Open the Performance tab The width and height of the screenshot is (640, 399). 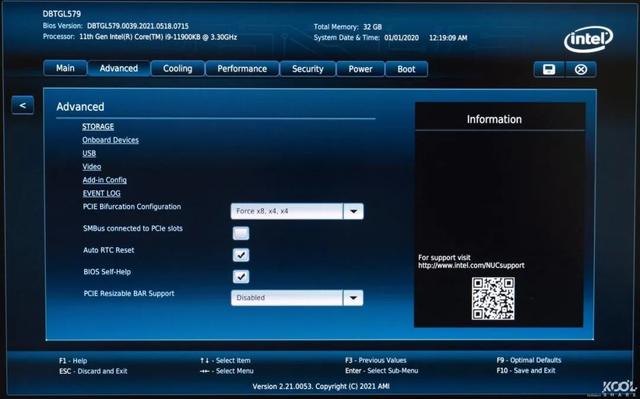pos(242,69)
